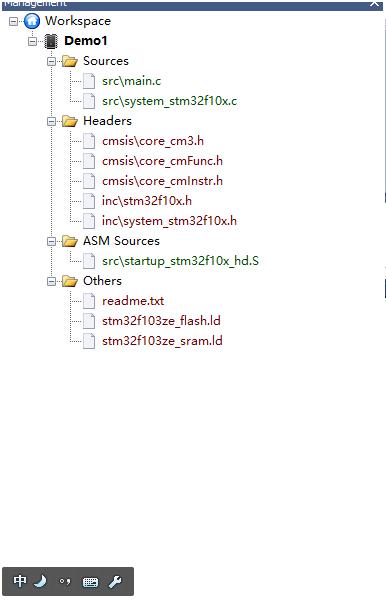Collapse the Workspace tree node
Viewport: 386px width, 608px height.
coord(13,21)
